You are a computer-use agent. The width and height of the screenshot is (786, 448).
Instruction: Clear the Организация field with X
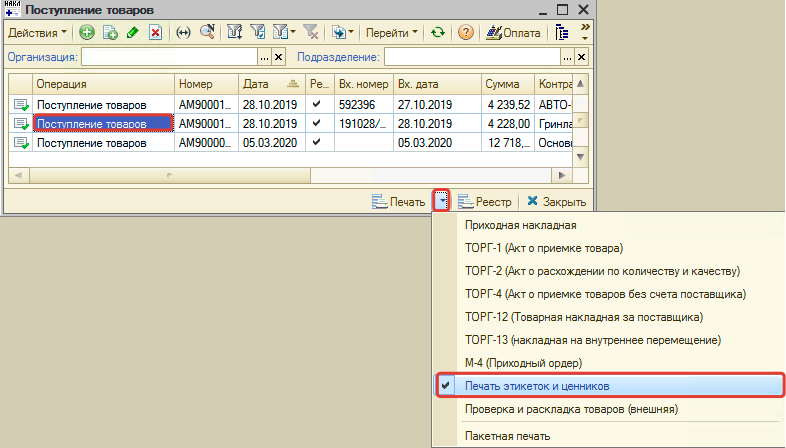[278, 57]
